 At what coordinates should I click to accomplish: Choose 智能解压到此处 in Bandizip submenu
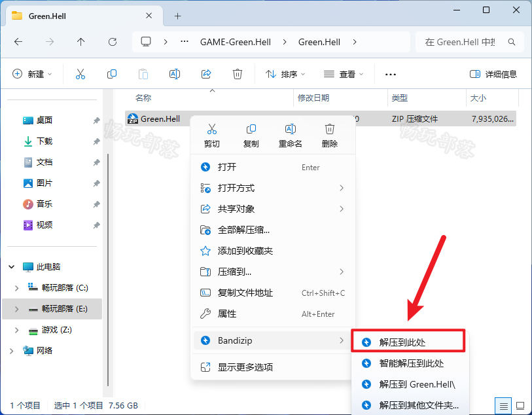pos(410,363)
